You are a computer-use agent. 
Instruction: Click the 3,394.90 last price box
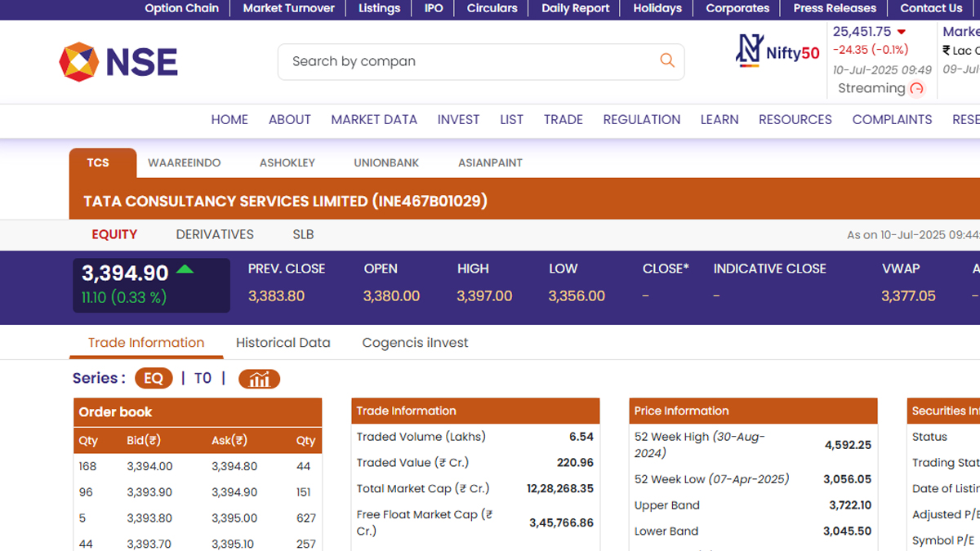(x=151, y=285)
